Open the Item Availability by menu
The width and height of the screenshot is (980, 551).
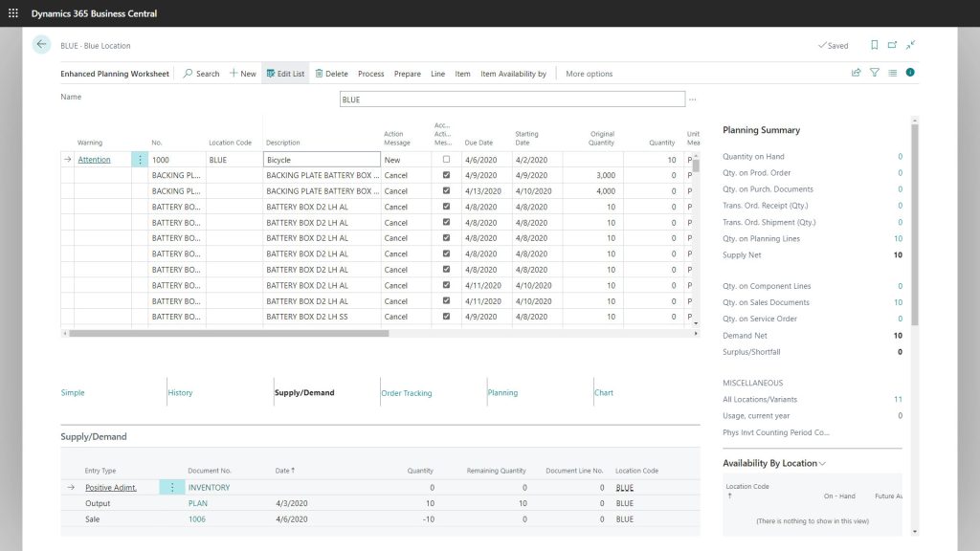point(514,74)
